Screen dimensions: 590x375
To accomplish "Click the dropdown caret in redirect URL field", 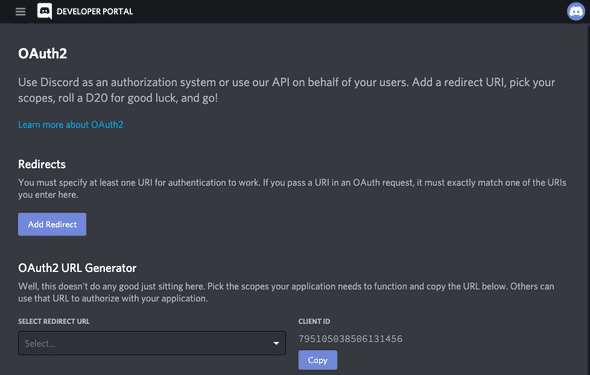I will pyautogui.click(x=276, y=343).
